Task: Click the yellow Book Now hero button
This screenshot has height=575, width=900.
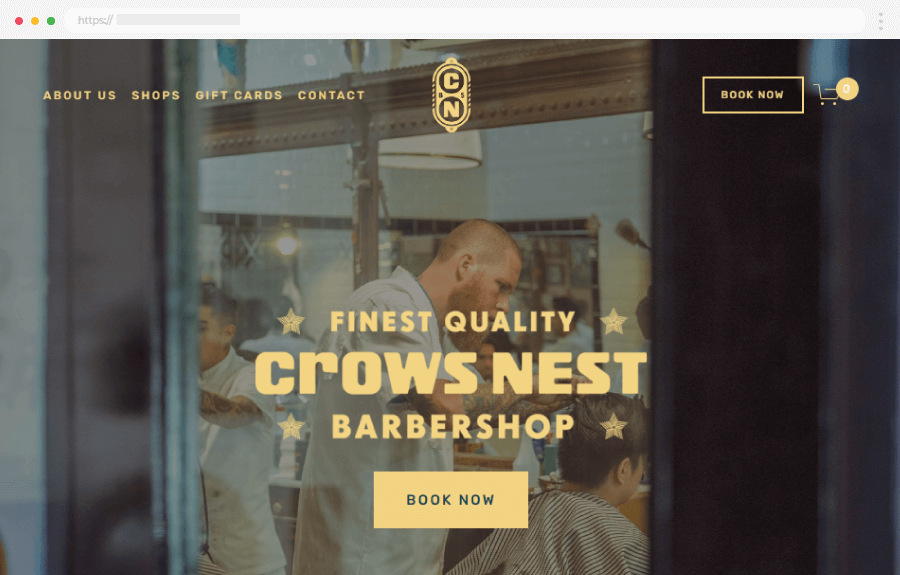Action: coord(451,500)
